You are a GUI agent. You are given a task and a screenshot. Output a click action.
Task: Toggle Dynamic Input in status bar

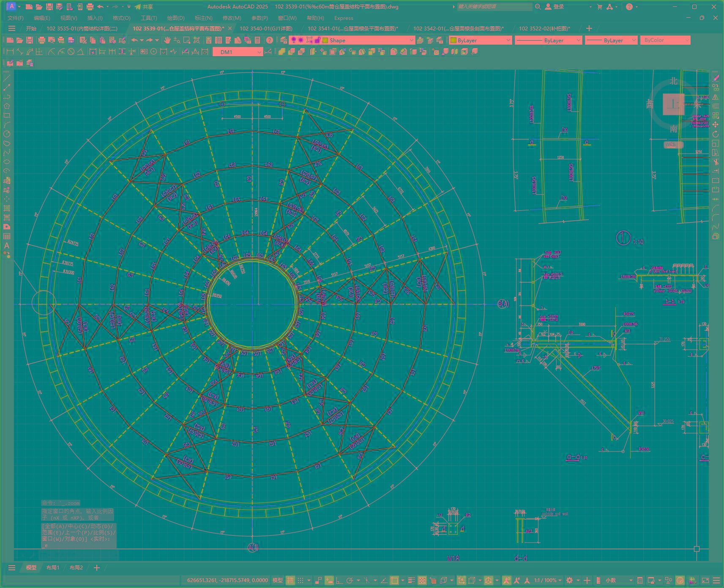329,580
